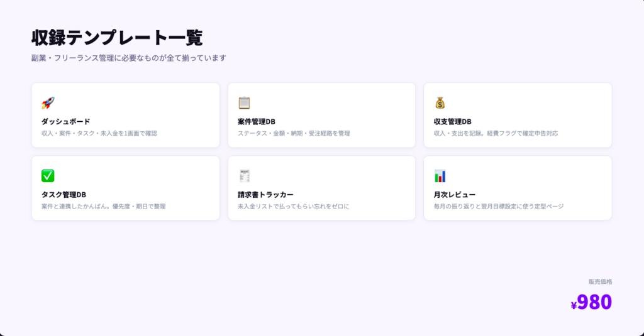
Task: Click the ¥980 price text
Action: [x=591, y=302]
